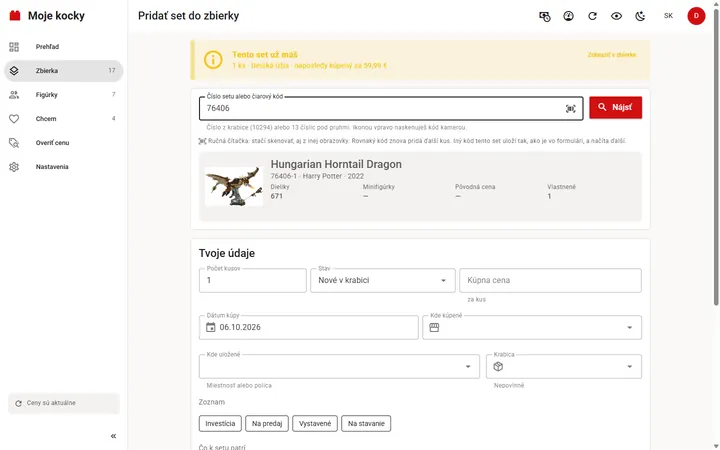This screenshot has height=450, width=720.
Task: Click the red Nájsť search button
Action: point(615,107)
